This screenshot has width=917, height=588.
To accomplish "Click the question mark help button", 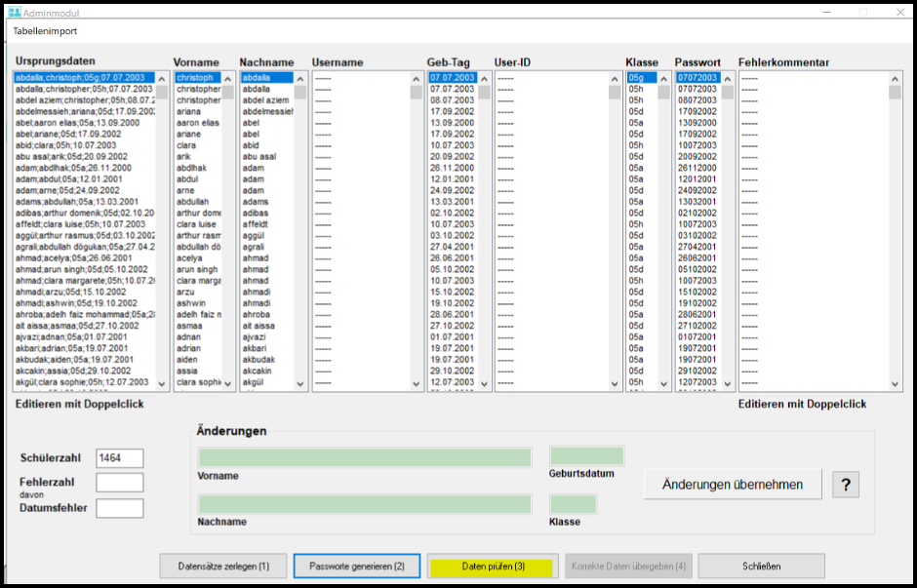I will (x=844, y=485).
